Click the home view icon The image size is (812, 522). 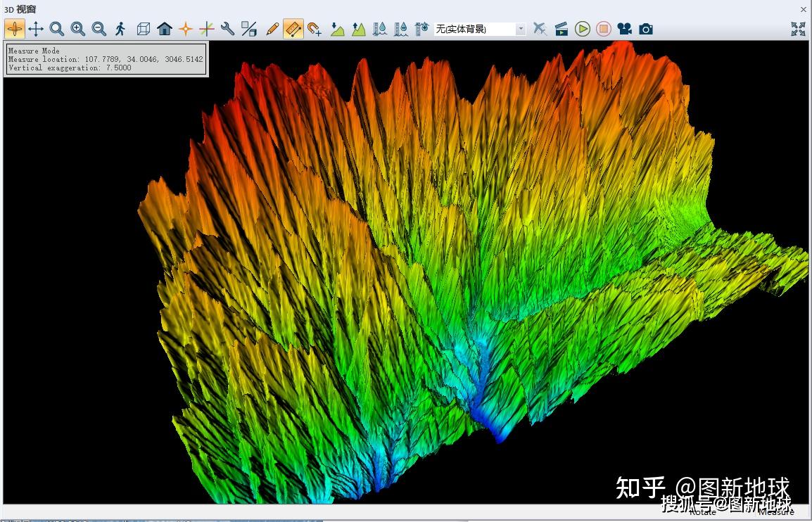[165, 28]
